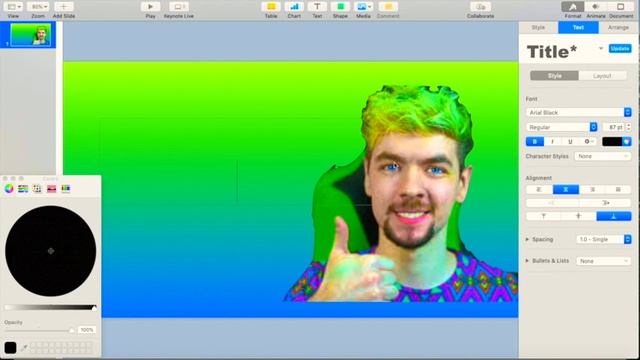Screen dimensions: 640x360
Task: Open the Media menu in toolbar
Action: tap(363, 7)
